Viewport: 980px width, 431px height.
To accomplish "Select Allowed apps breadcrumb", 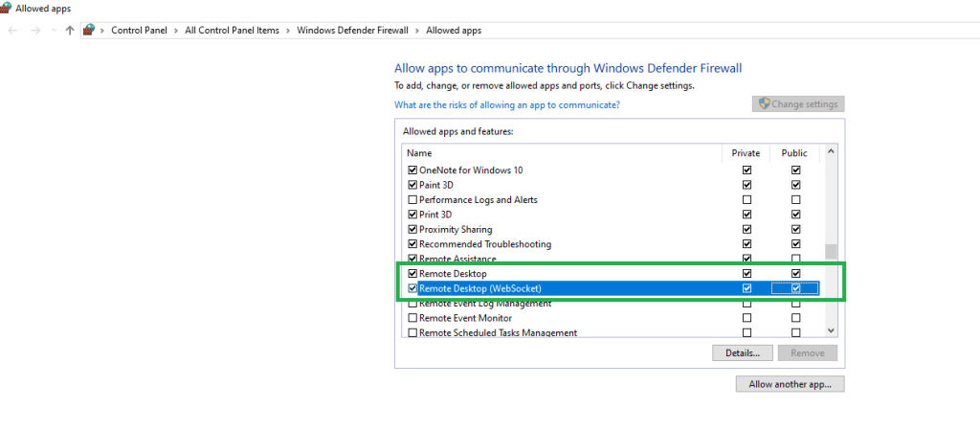I will 454,30.
